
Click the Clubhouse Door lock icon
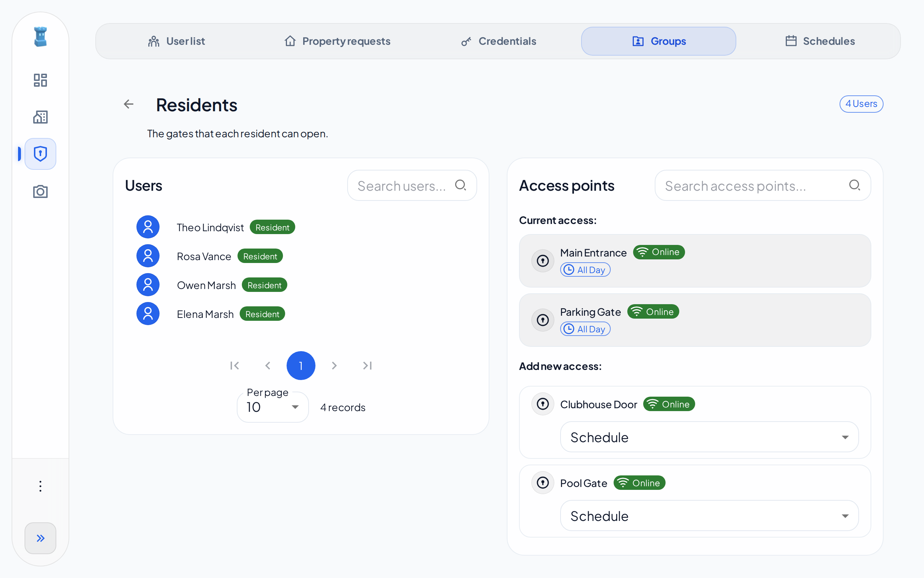pos(542,404)
